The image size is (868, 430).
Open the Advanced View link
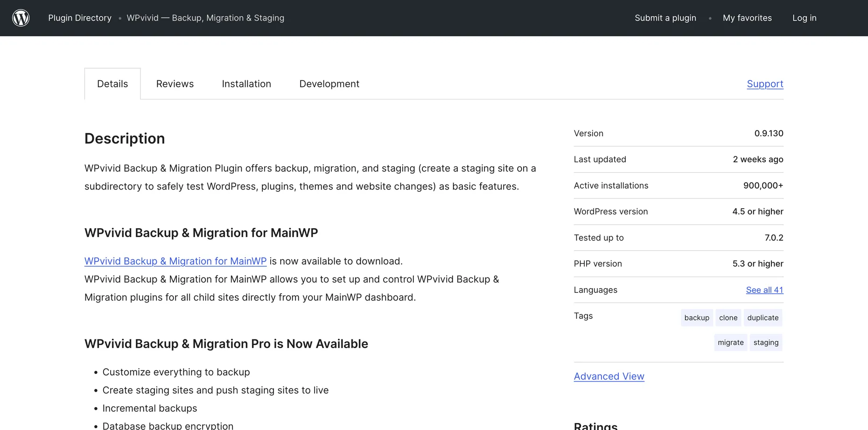pos(609,376)
